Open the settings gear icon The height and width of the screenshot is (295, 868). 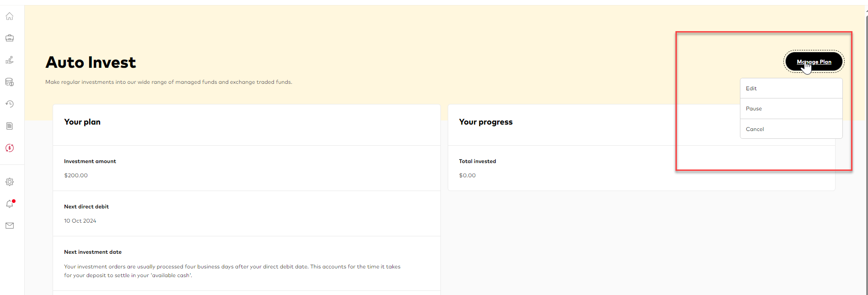(10, 182)
